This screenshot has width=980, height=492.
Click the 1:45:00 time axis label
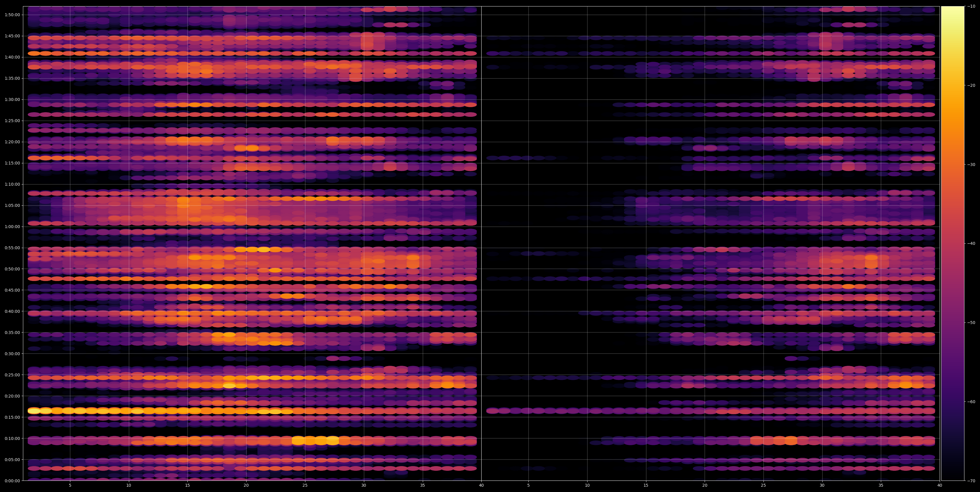(x=12, y=36)
